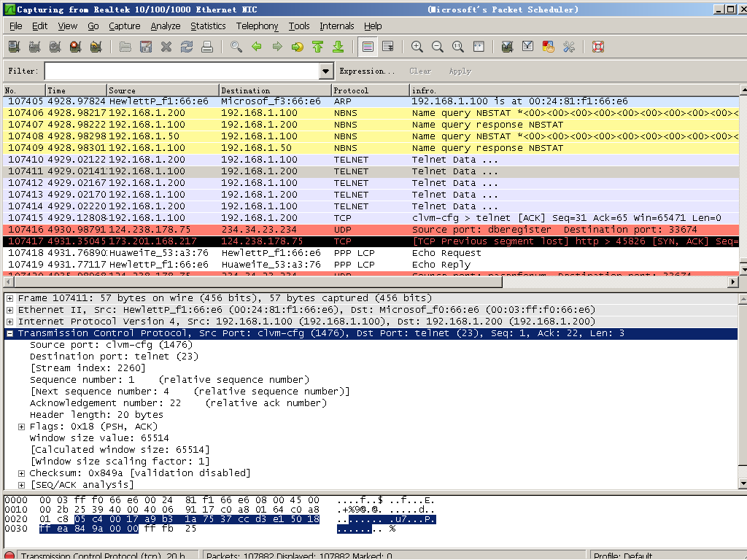Screen dimensions: 747x560
Task: Open expert info from status bar icon
Action: [9, 556]
